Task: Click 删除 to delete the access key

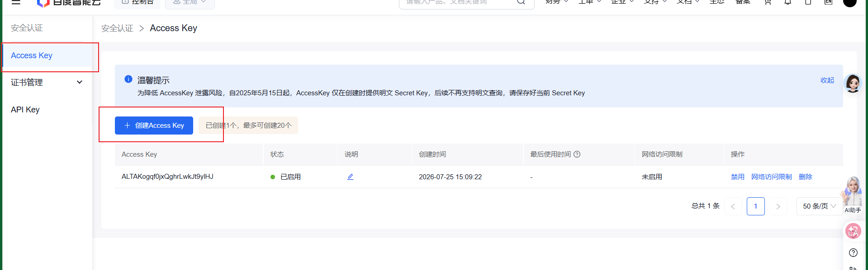Action: (x=806, y=177)
